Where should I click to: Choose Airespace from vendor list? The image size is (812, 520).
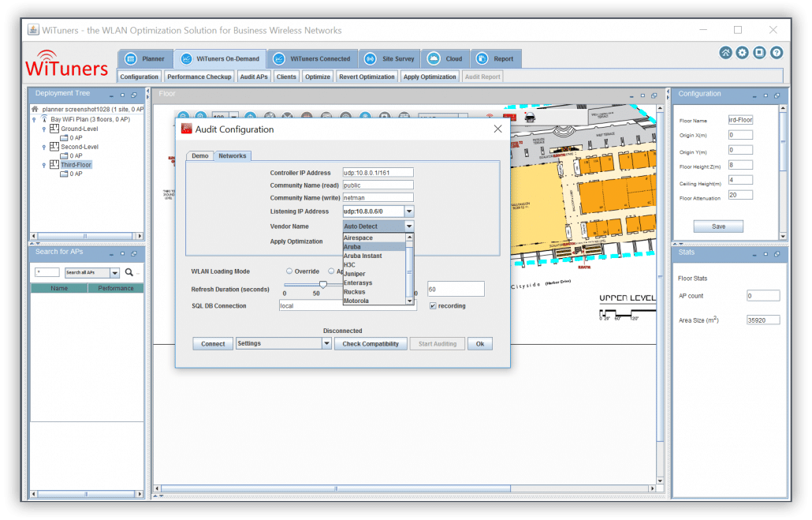[374, 238]
